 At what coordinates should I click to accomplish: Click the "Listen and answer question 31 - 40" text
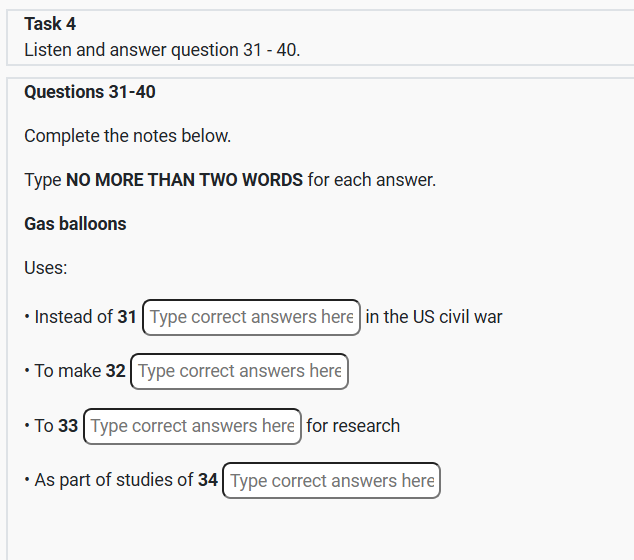[162, 49]
